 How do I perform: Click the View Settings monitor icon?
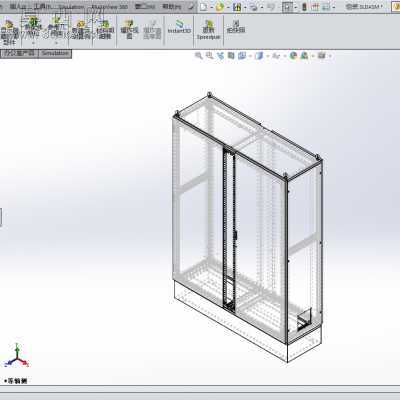point(321,56)
